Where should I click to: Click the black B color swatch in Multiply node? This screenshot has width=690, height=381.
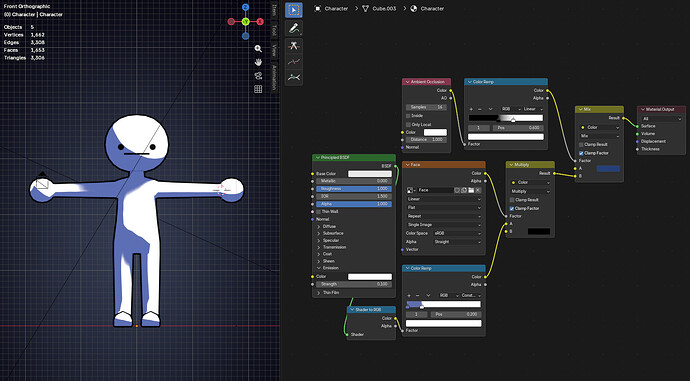point(539,231)
